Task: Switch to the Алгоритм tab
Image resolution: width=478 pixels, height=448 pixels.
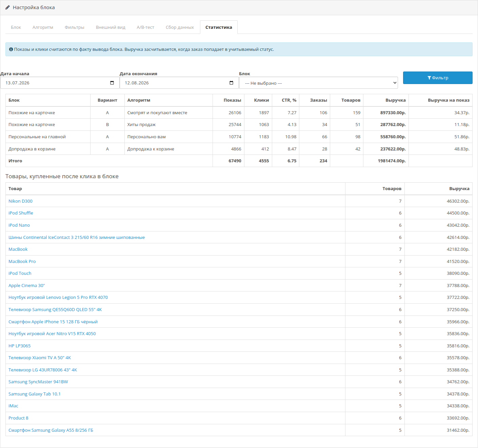Action: (43, 27)
